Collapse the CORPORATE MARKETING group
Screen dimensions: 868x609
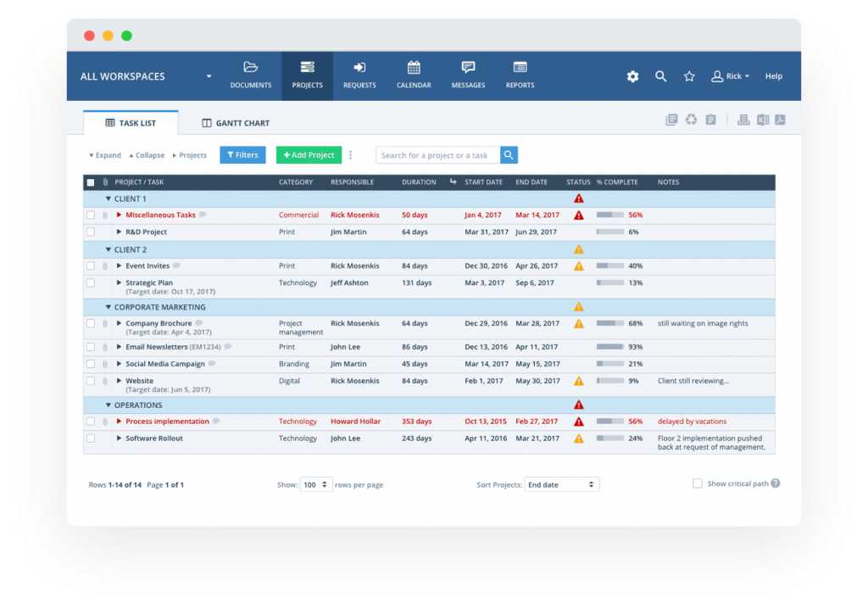click(x=108, y=306)
